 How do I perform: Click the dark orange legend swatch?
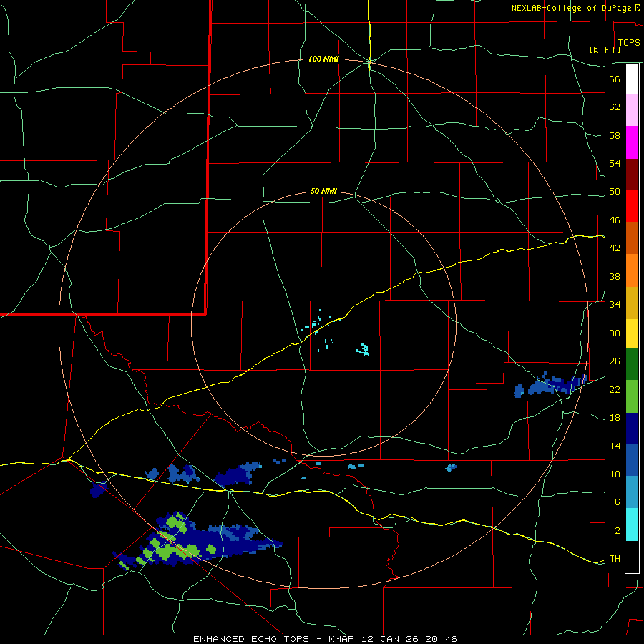tap(632, 238)
